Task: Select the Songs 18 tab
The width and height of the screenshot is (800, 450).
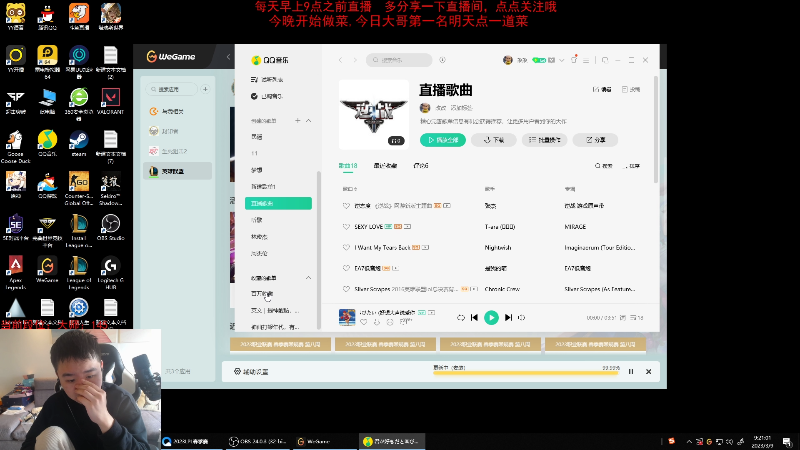Action: click(x=348, y=166)
